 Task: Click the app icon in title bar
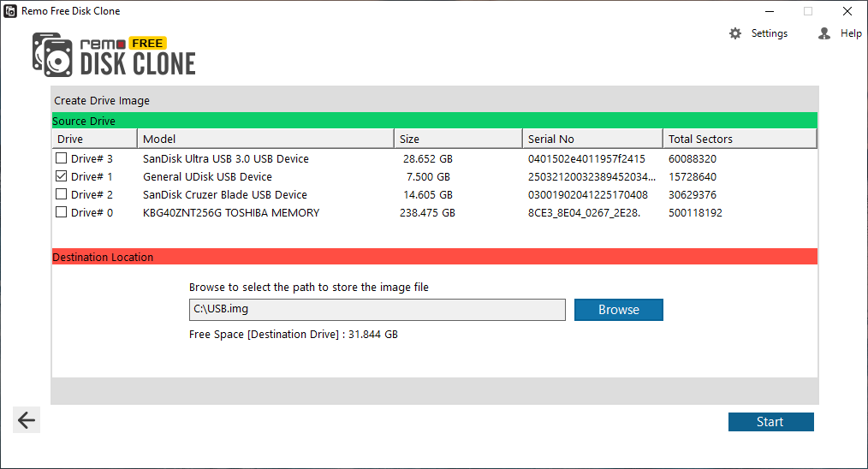coord(10,11)
